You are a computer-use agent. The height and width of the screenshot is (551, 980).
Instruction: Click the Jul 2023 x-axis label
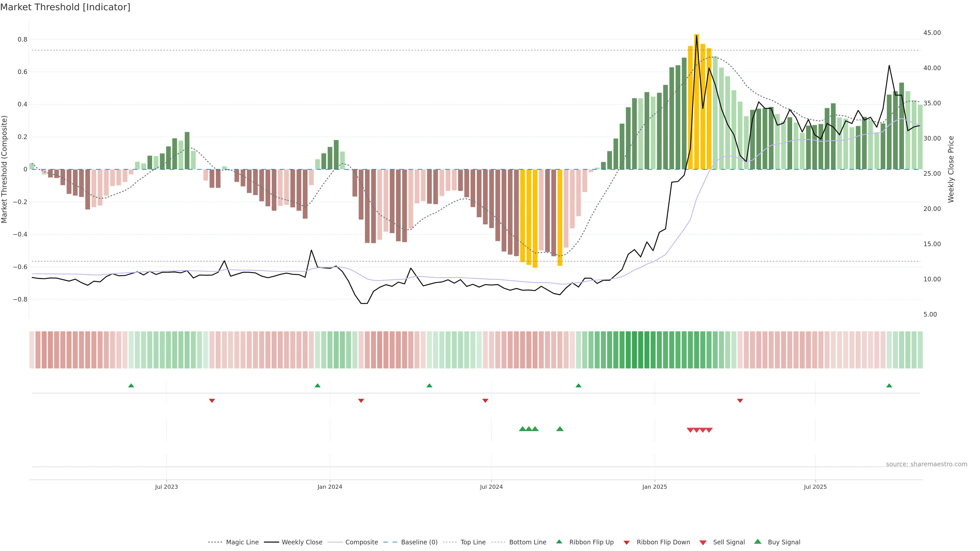pyautogui.click(x=166, y=487)
